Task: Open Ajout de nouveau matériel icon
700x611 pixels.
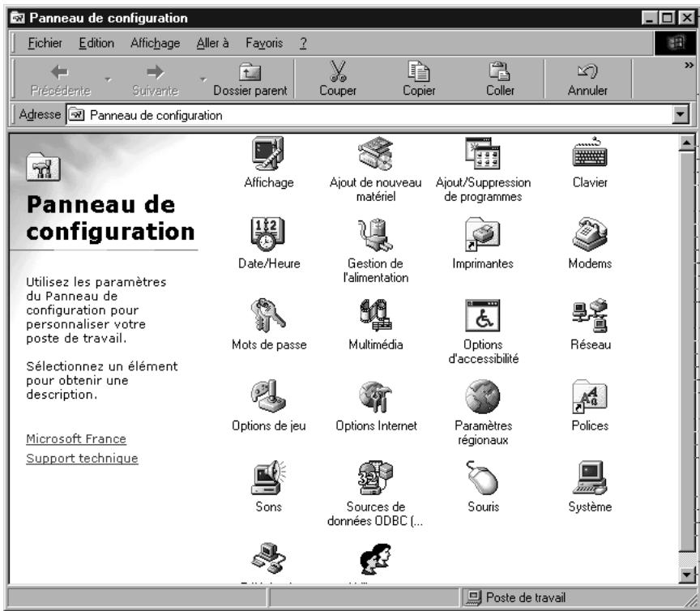Action: [375, 153]
